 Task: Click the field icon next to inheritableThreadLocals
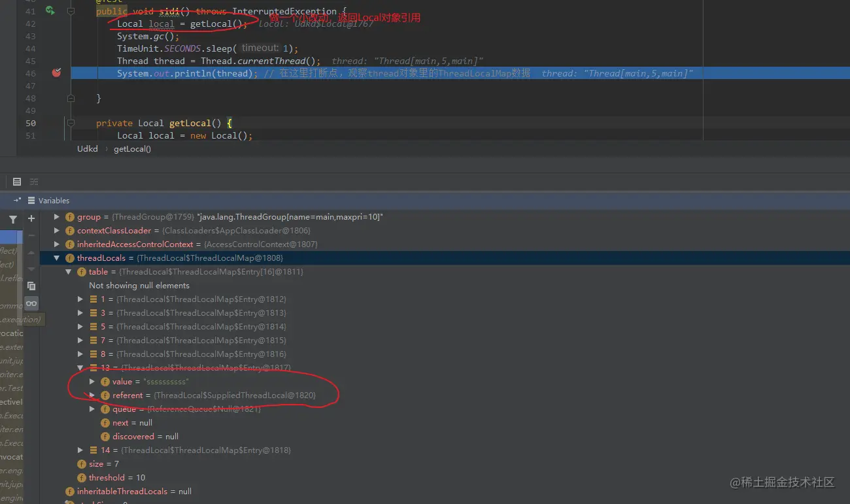[70, 492]
